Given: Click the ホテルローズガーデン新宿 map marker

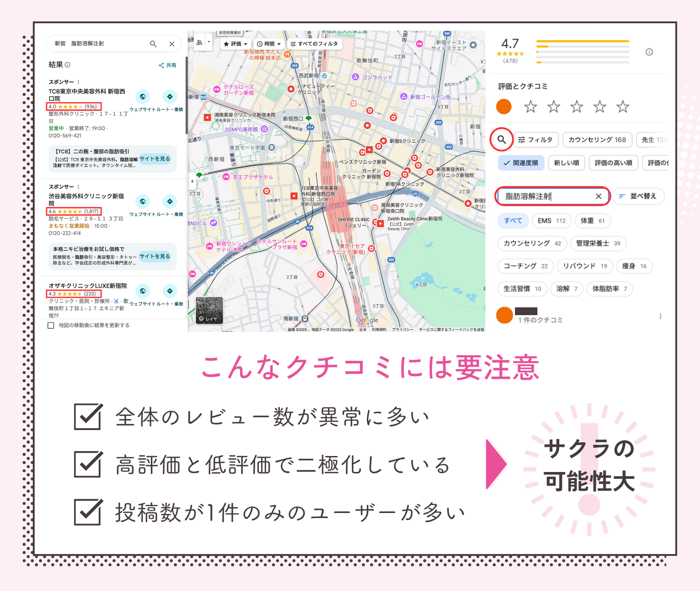Looking at the screenshot, I should click(216, 89).
